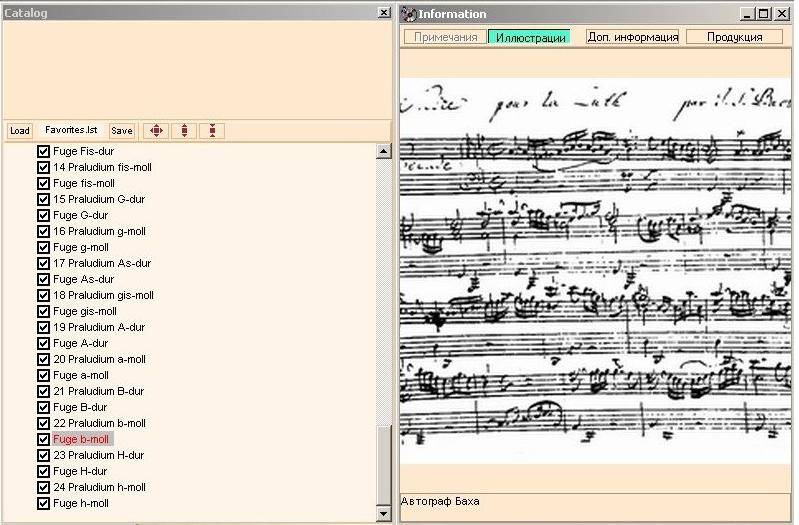
Task: Click the Favorites.lst file name field
Action: (x=71, y=130)
